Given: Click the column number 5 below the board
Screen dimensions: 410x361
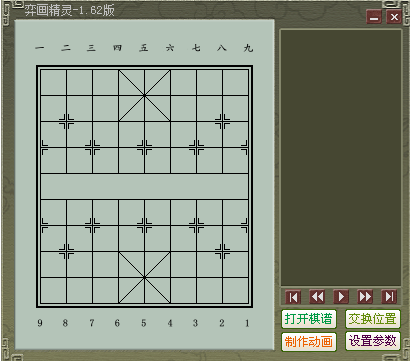Looking at the screenshot, I should 143,323.
